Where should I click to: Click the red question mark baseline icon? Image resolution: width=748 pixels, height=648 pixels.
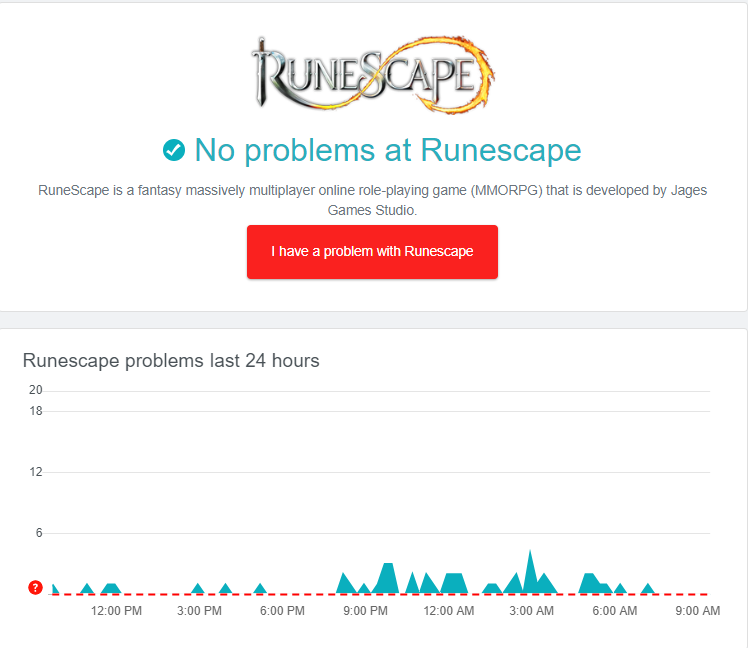point(35,587)
